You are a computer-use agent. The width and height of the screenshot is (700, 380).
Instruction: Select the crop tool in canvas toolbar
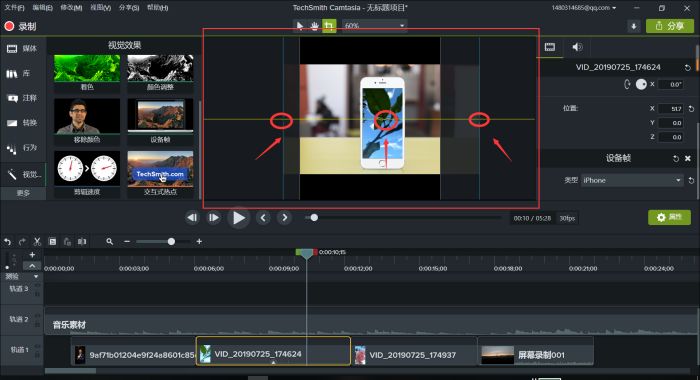click(329, 26)
